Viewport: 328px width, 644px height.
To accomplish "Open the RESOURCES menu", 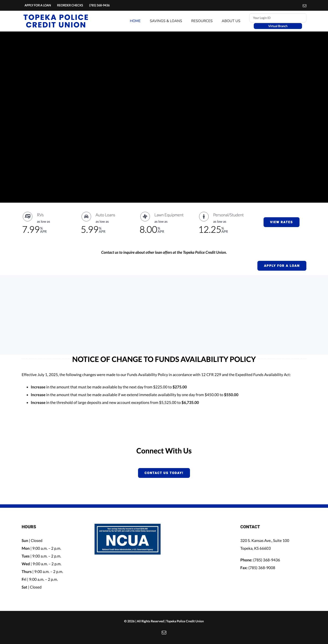I will [x=202, y=21].
